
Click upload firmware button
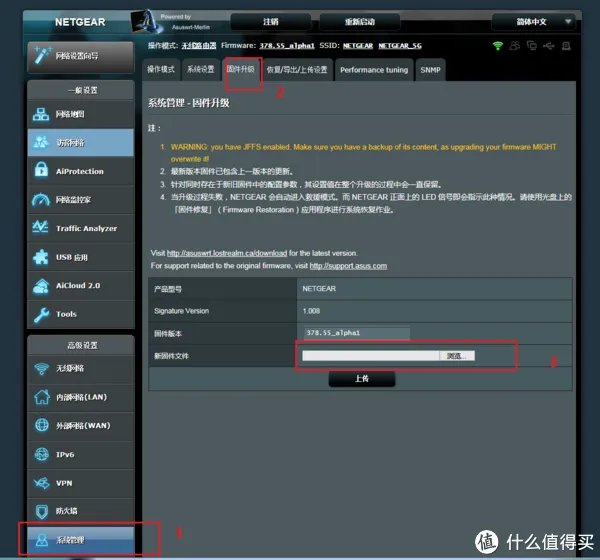pyautogui.click(x=362, y=379)
